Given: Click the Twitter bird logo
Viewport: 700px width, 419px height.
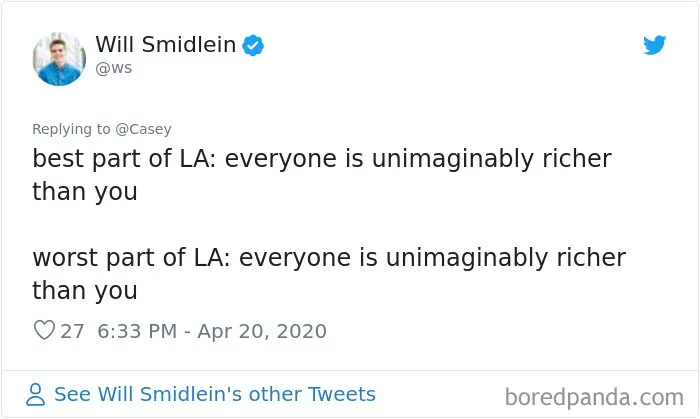Looking at the screenshot, I should 654,45.
